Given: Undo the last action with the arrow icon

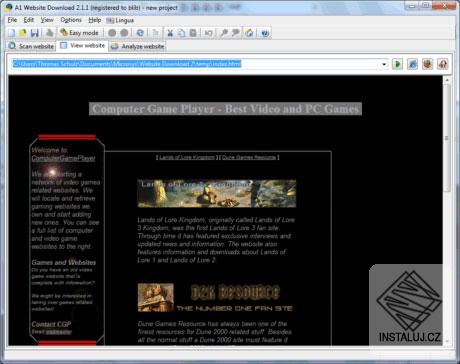Looking at the screenshot, I should tap(209, 33).
